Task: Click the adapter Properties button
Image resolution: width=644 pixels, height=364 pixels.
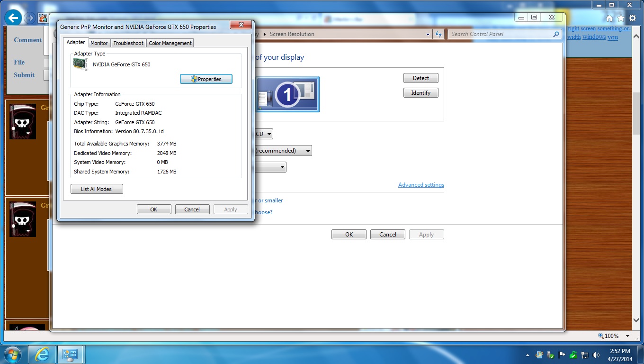Action: [x=206, y=79]
